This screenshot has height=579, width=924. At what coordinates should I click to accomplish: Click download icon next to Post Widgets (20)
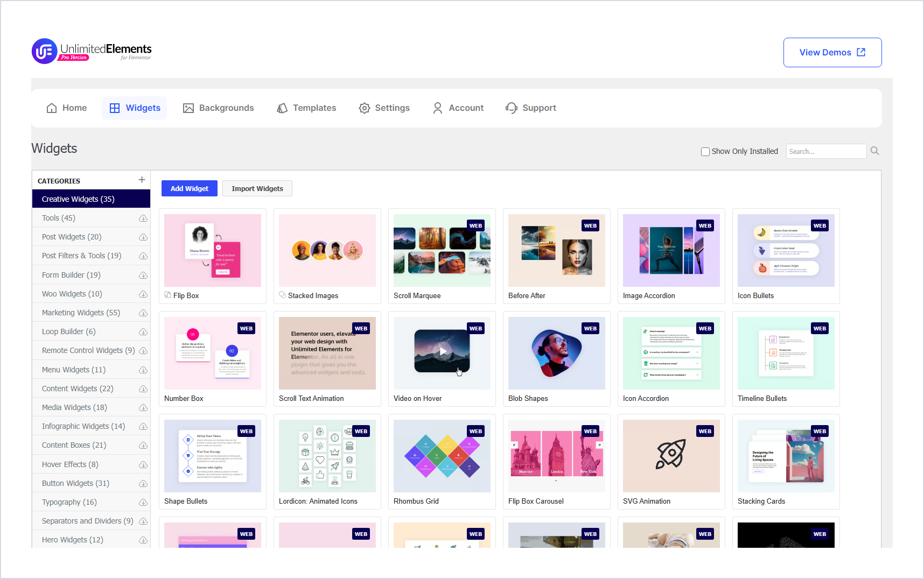click(143, 237)
